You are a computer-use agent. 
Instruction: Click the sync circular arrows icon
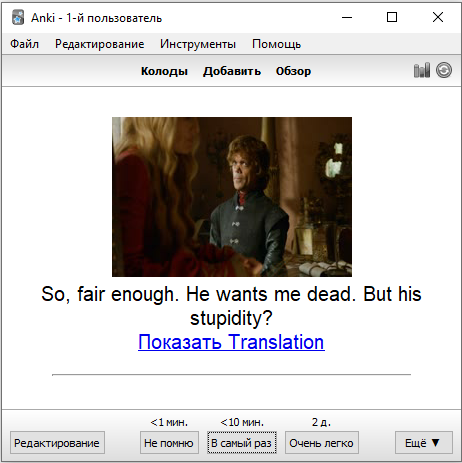444,70
